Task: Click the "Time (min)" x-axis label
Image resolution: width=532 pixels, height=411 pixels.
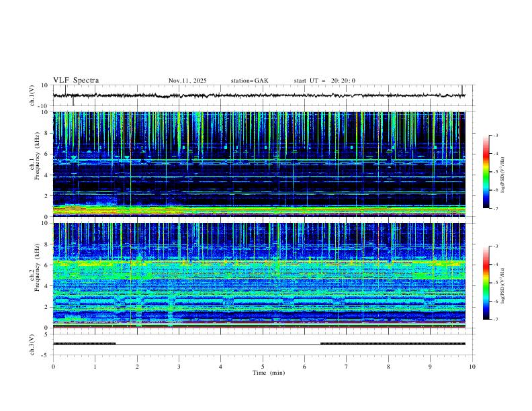Action: coord(269,373)
